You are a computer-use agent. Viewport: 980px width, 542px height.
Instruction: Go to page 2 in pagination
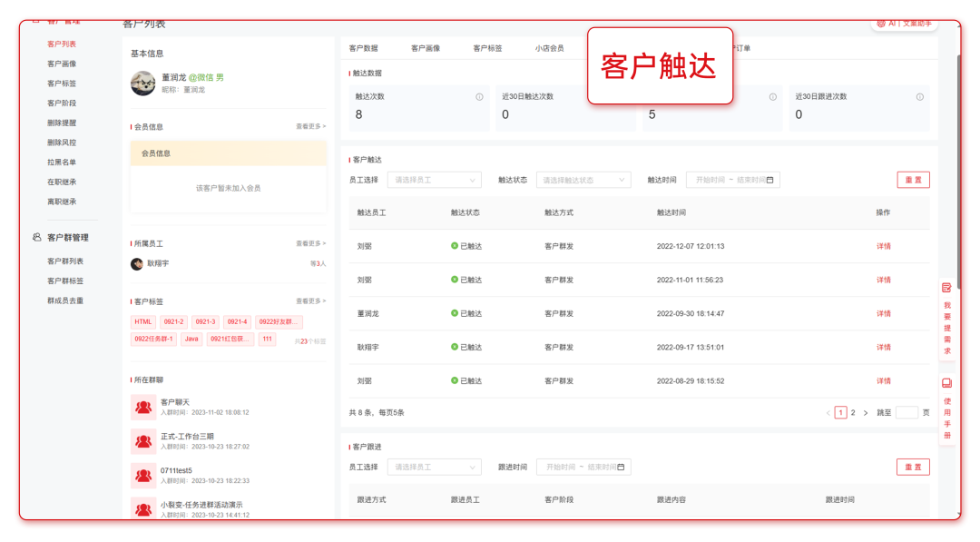(853, 412)
